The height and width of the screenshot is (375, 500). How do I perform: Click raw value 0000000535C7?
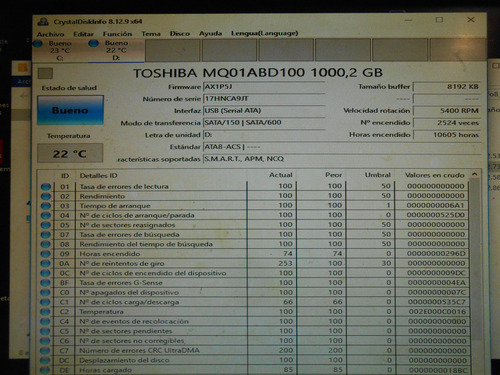point(437,302)
